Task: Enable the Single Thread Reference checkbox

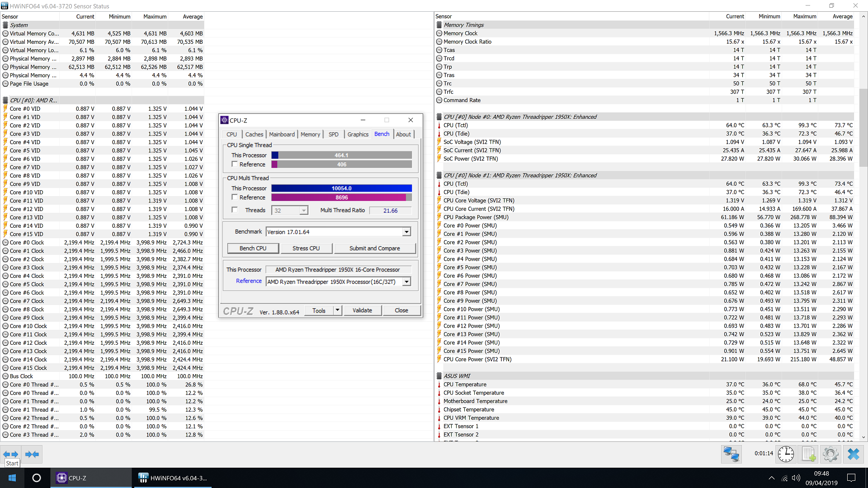Action: tap(235, 164)
